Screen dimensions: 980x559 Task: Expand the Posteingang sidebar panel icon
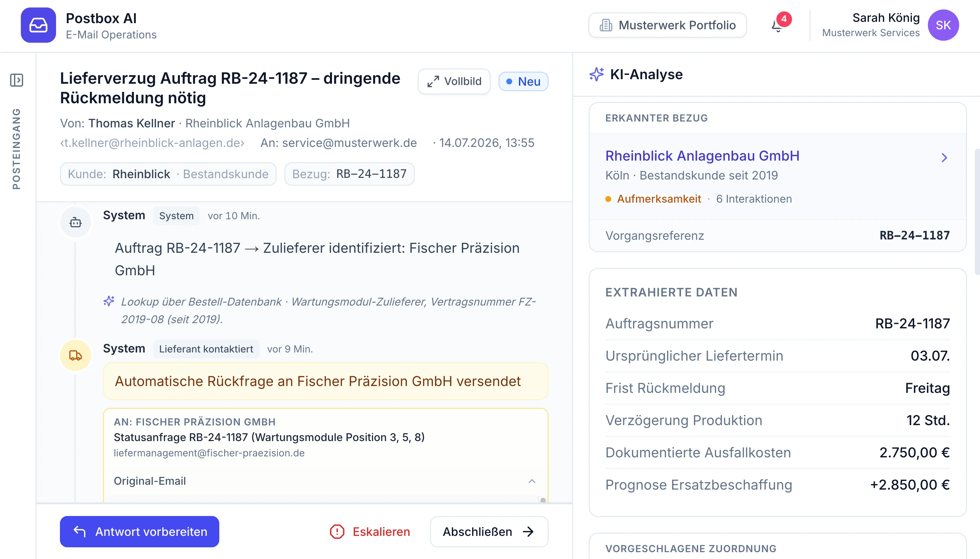[x=17, y=80]
